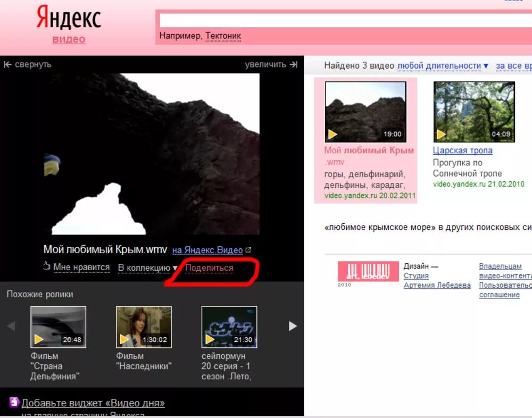Open the сейлормун 20 серия thumbnail

point(229,327)
